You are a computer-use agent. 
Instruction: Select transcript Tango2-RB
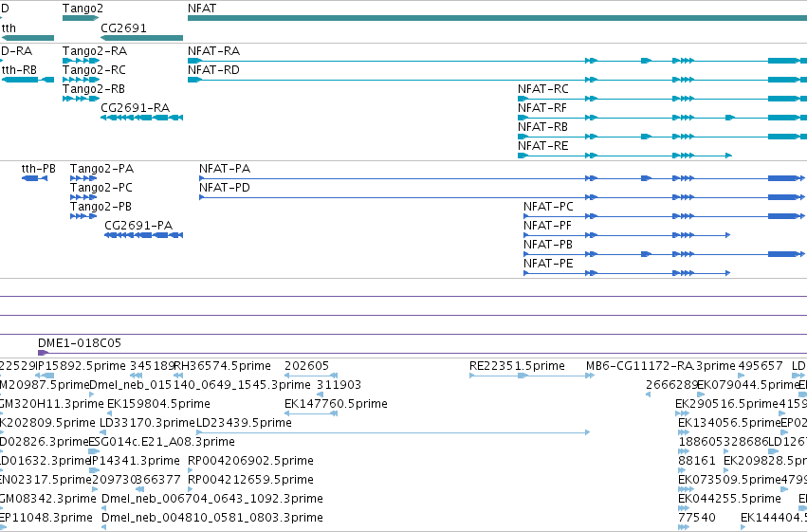[x=81, y=99]
